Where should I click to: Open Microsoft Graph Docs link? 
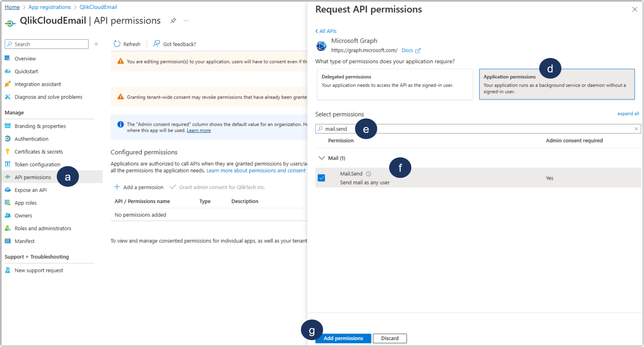[x=407, y=50]
